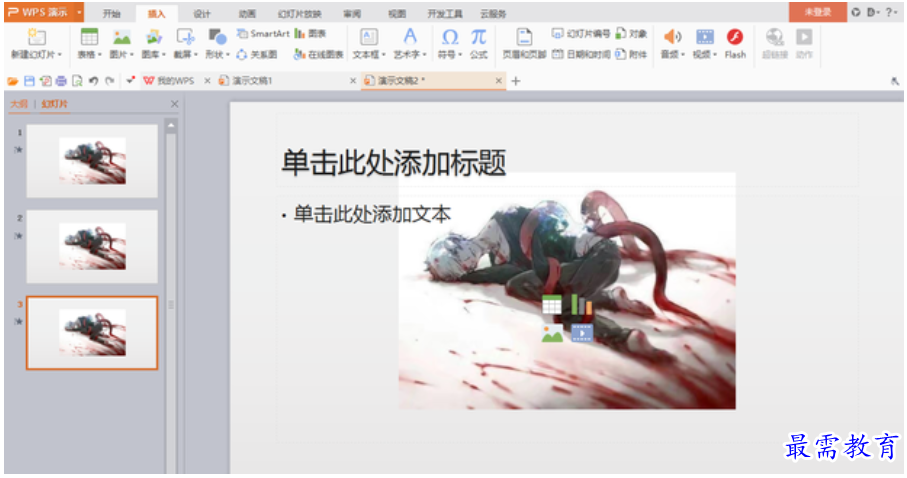The image size is (907, 478).
Task: Close the slide thumbnail pane
Action: pos(175,104)
